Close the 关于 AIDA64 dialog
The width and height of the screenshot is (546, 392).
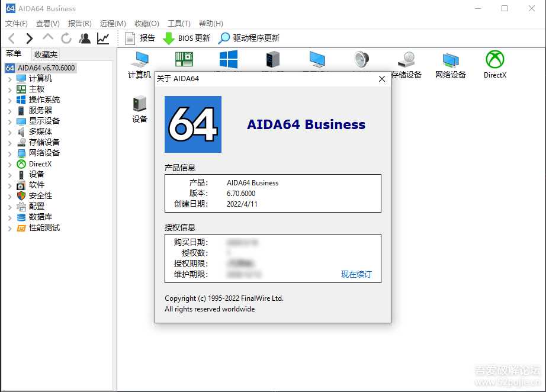pyautogui.click(x=381, y=79)
